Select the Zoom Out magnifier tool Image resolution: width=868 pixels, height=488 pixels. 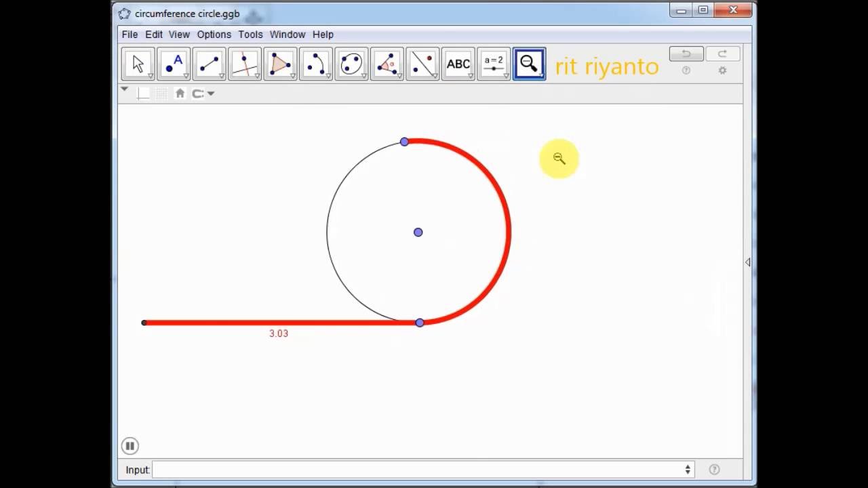tap(529, 64)
